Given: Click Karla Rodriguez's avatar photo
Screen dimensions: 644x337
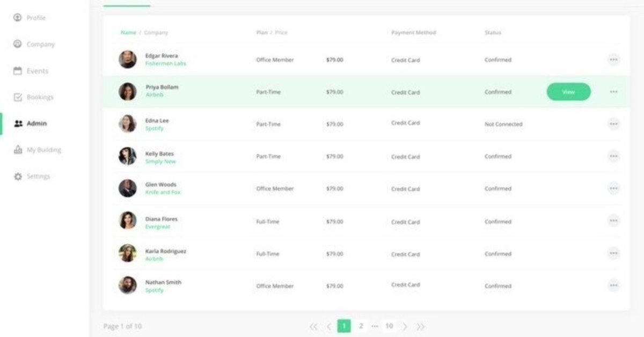Looking at the screenshot, I should click(127, 253).
